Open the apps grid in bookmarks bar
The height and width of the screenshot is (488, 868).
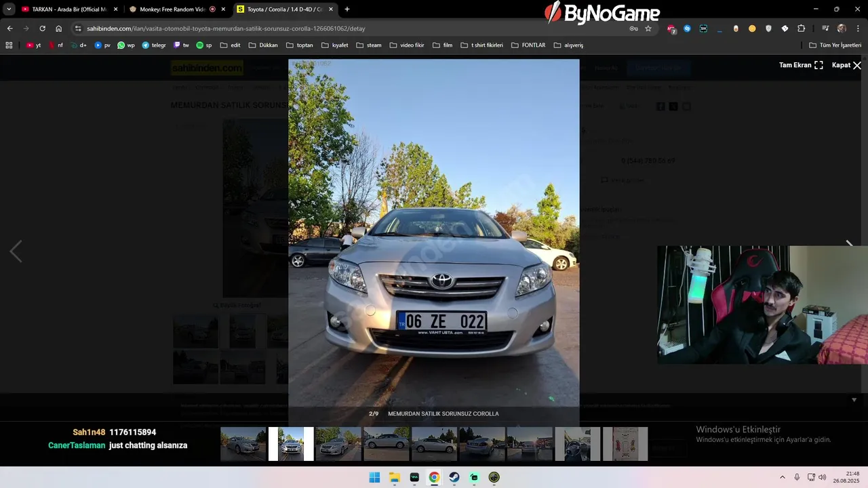[x=9, y=45]
